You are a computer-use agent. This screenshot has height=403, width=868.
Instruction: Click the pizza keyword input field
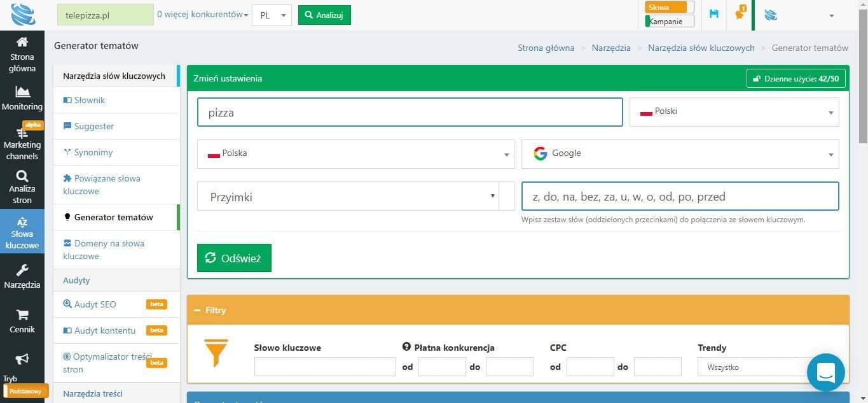pos(410,113)
